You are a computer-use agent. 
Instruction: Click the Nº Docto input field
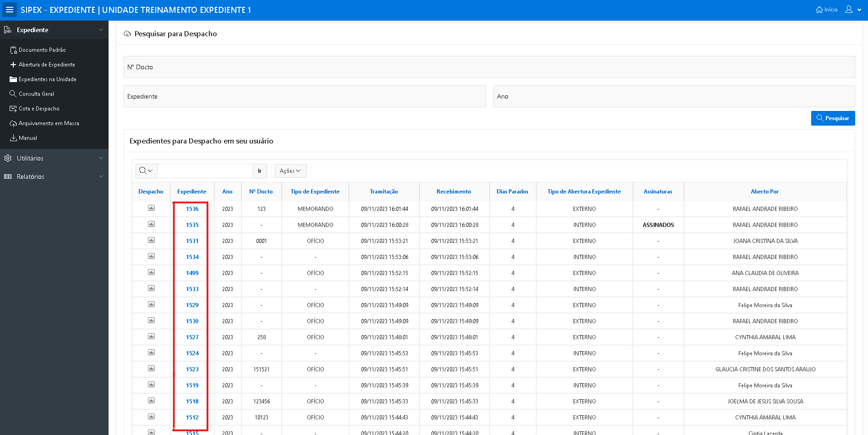[x=489, y=67]
